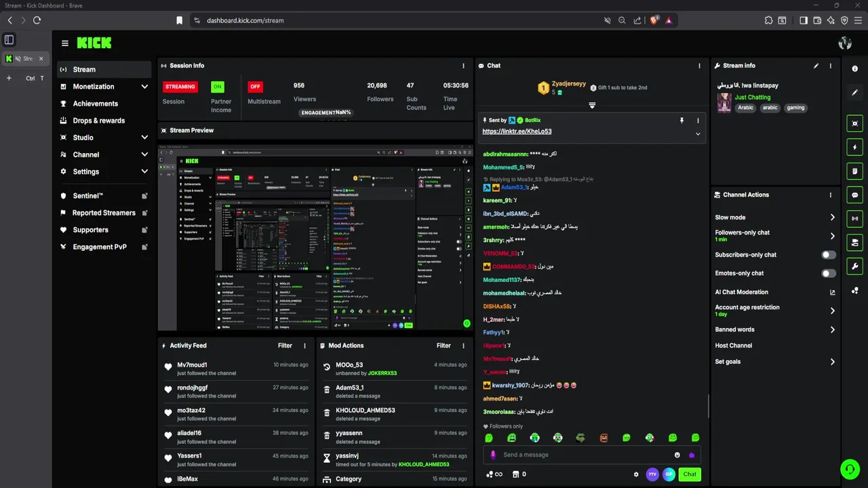Viewport: 868px width, 488px height.
Task: Open Sentinel in the sidebar
Action: pos(103,196)
